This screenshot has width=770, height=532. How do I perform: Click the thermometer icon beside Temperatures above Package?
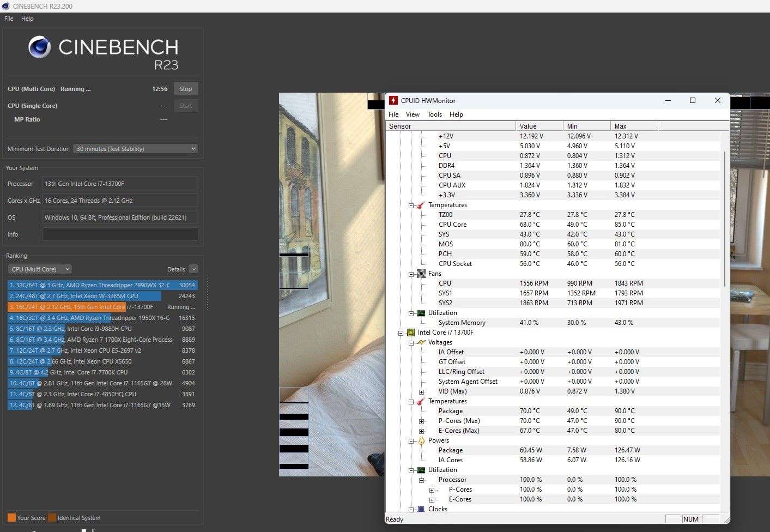coord(421,401)
